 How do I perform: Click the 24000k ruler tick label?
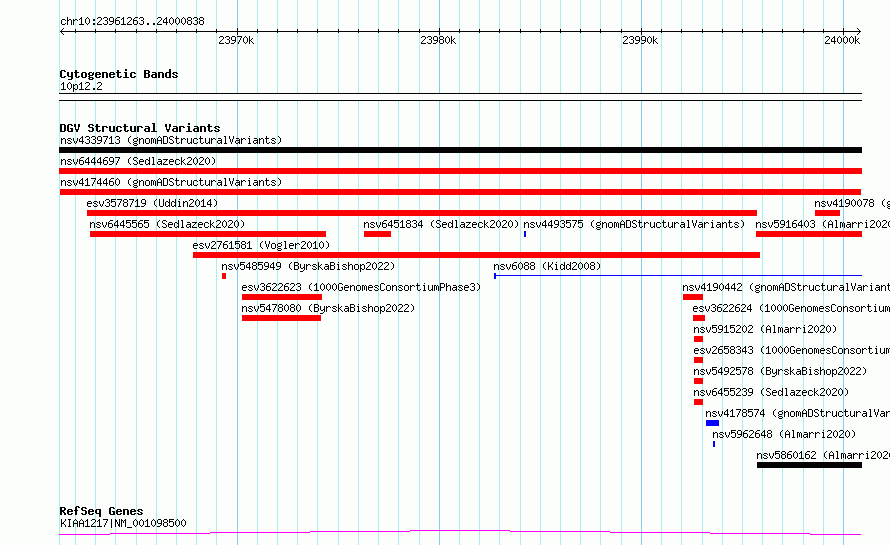(842, 40)
